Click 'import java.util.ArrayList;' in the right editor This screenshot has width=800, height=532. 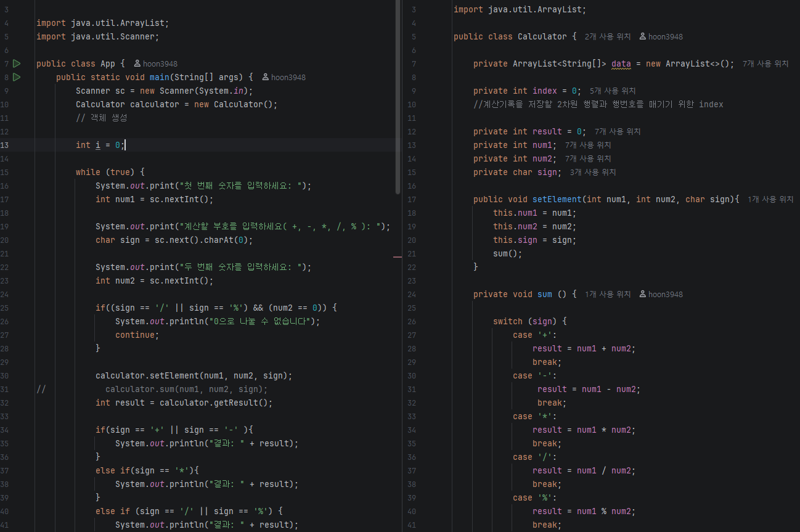point(520,9)
